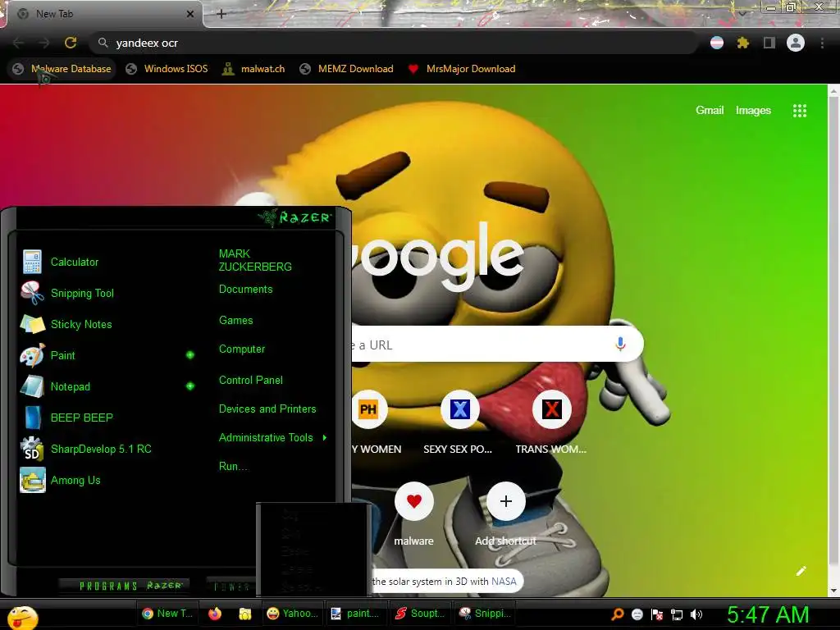Open the MrsMajor Download bookmark
The width and height of the screenshot is (840, 630).
(461, 69)
